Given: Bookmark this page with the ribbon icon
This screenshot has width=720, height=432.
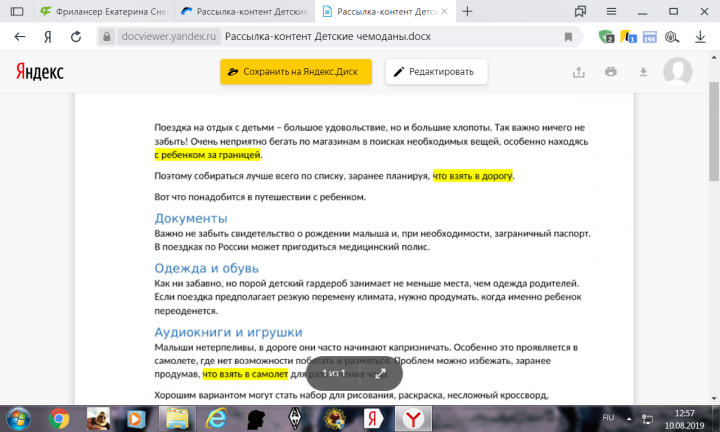Looking at the screenshot, I should pos(568,37).
